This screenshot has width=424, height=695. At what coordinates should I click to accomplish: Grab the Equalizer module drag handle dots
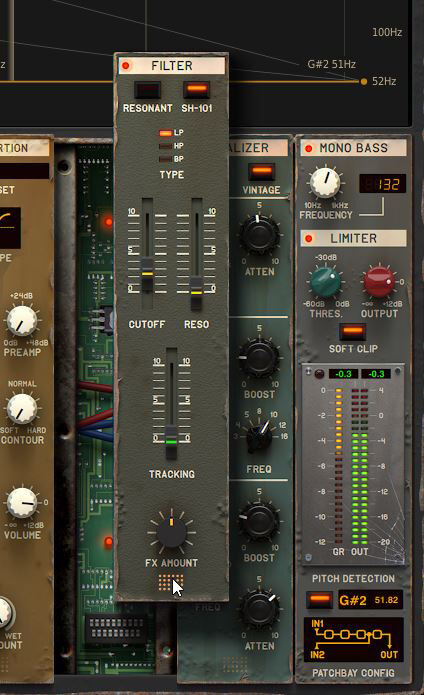[x=235, y=664]
